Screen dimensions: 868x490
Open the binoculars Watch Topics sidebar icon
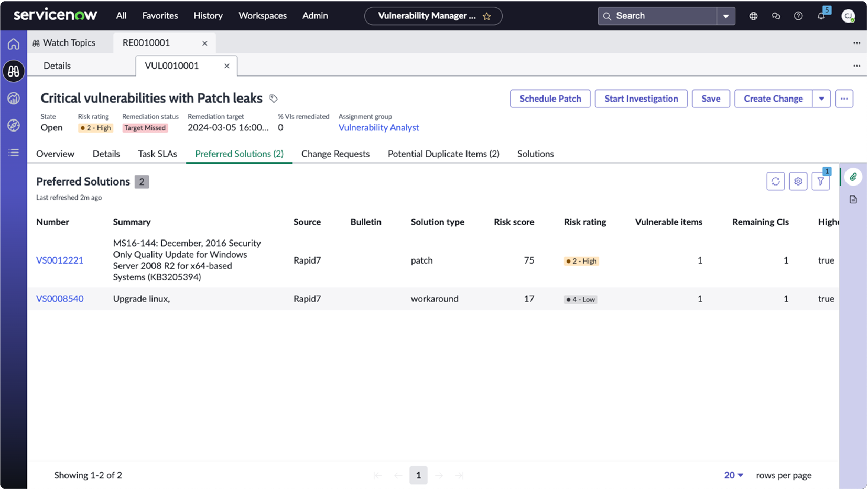point(14,71)
